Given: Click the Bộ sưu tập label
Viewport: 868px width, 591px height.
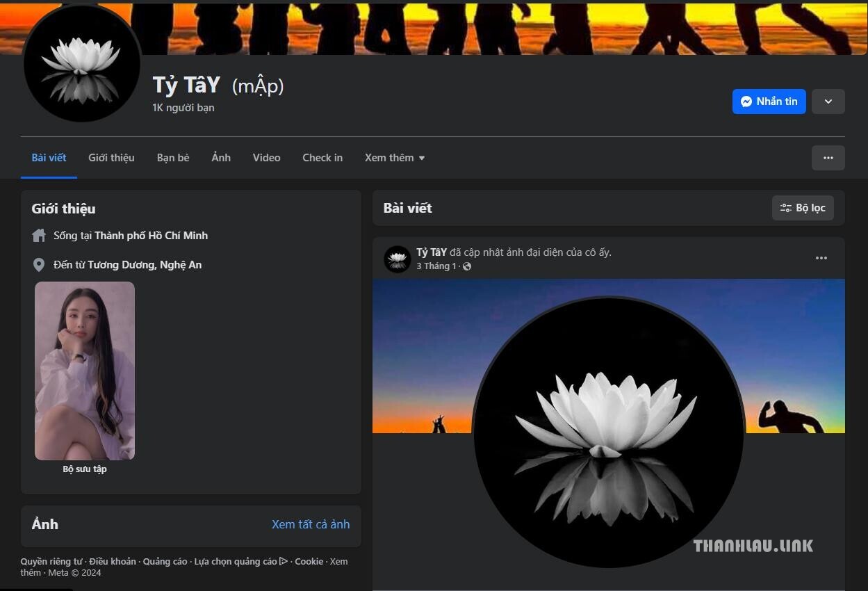Looking at the screenshot, I should pos(85,469).
